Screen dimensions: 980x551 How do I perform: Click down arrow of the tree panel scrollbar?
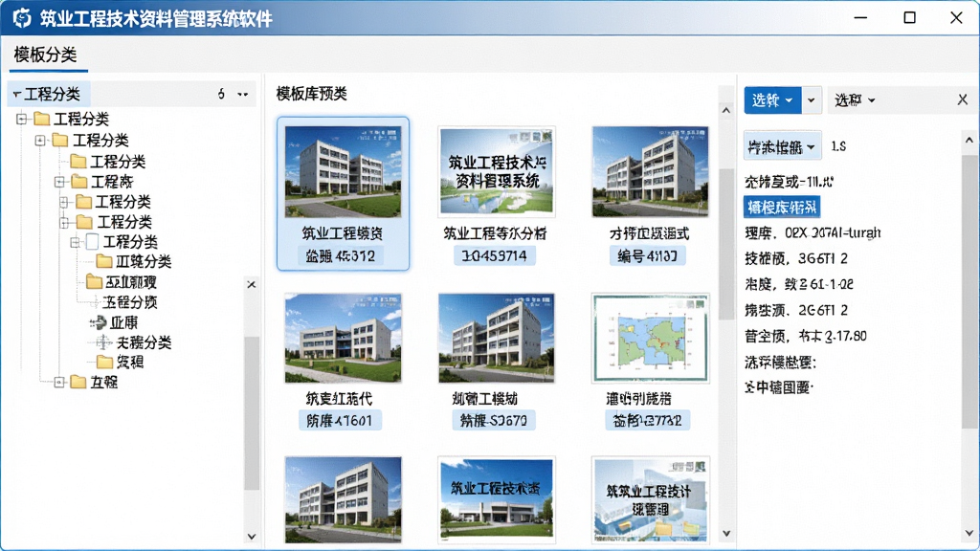[252, 536]
